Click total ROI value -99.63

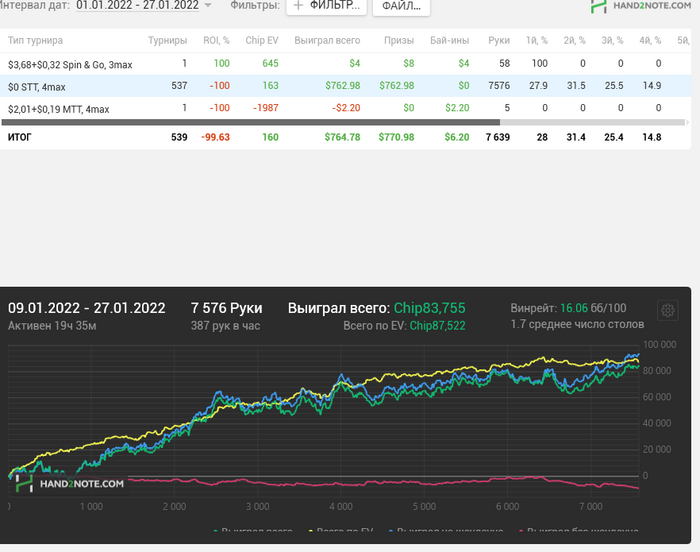pyautogui.click(x=216, y=137)
